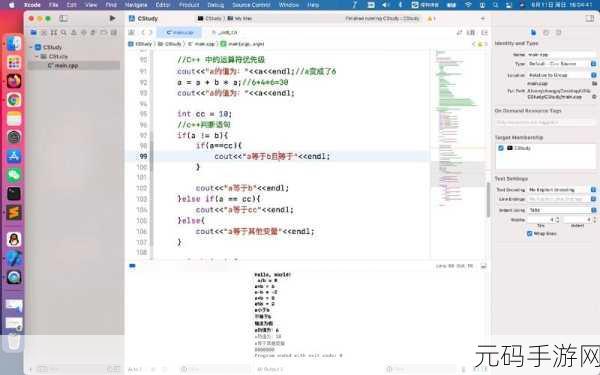Open the debug navigator icon

click(93, 33)
